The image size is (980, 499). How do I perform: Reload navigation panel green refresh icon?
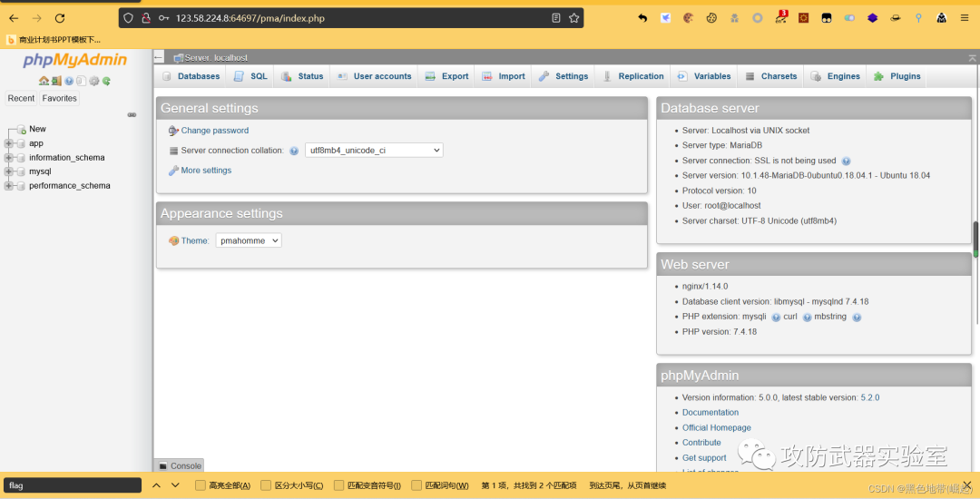[x=106, y=81]
